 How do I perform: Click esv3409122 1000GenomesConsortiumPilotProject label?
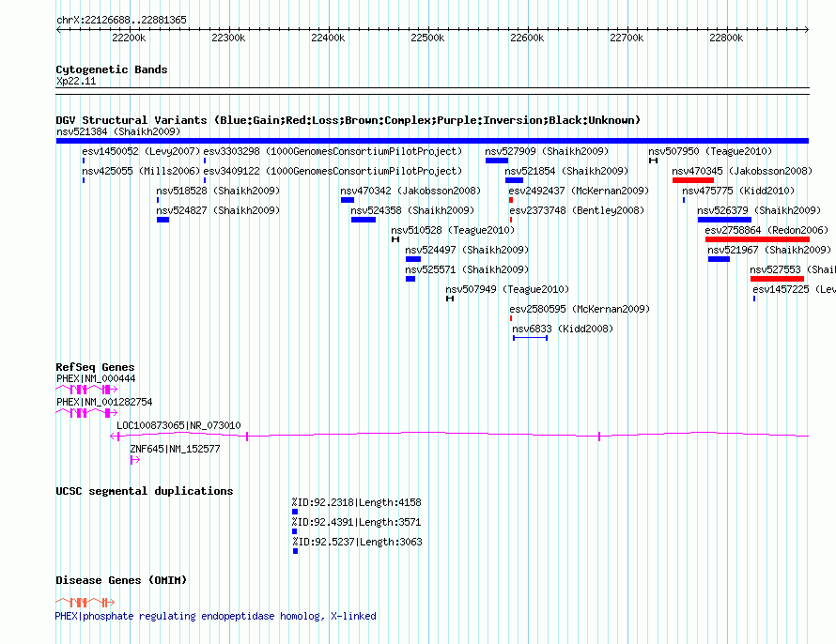click(x=333, y=171)
